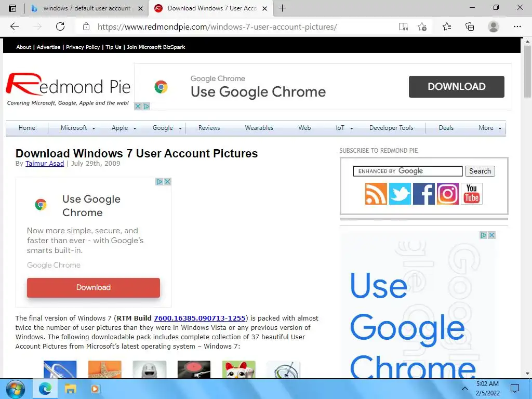Close the Redmond Pie tab

pyautogui.click(x=265, y=8)
